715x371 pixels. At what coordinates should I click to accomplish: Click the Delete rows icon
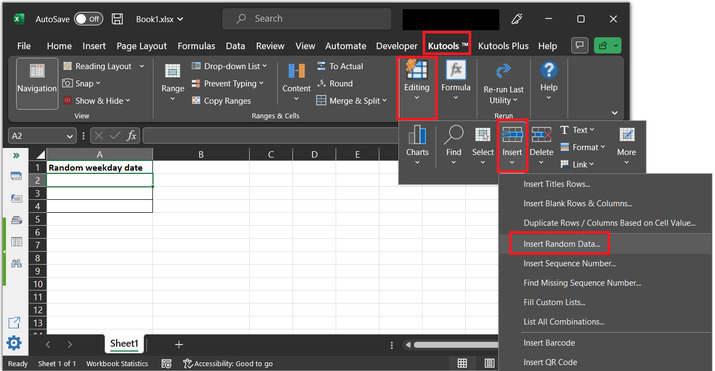click(541, 135)
